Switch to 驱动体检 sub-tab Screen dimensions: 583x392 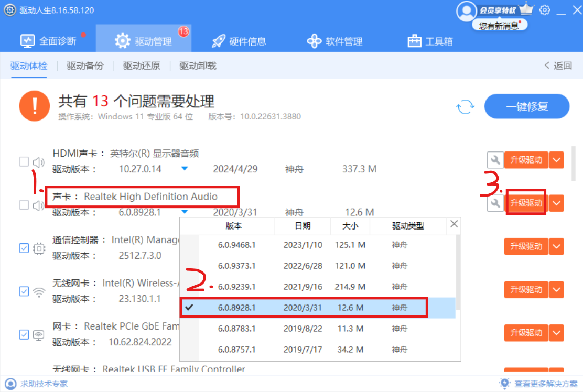coord(29,66)
